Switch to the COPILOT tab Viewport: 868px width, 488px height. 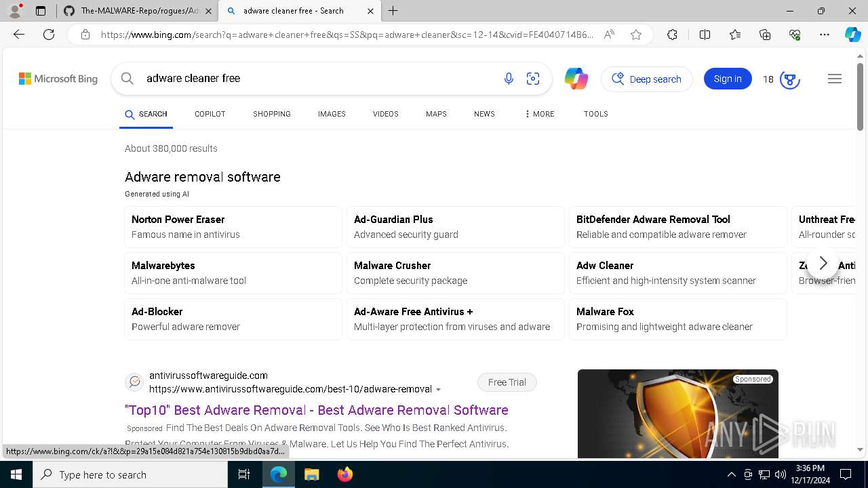click(x=210, y=114)
